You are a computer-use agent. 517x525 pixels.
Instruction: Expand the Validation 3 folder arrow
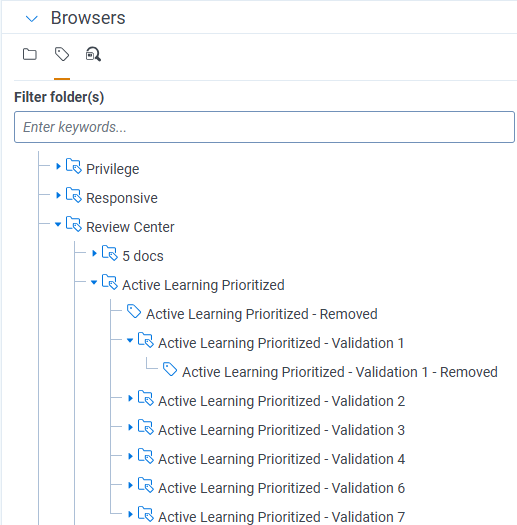[131, 427]
